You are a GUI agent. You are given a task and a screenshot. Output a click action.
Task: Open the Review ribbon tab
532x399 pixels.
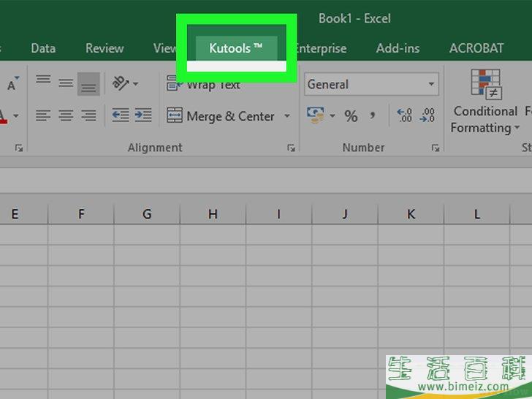tap(104, 48)
